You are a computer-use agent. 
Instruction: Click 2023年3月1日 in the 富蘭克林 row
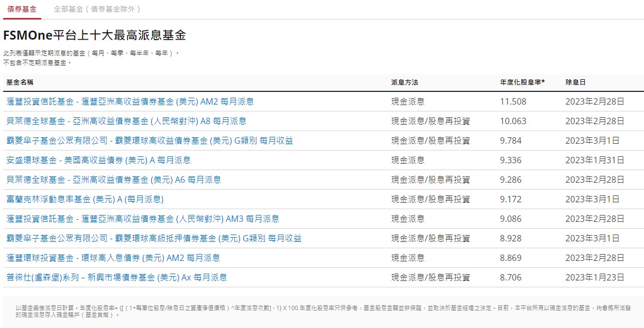tap(592, 199)
